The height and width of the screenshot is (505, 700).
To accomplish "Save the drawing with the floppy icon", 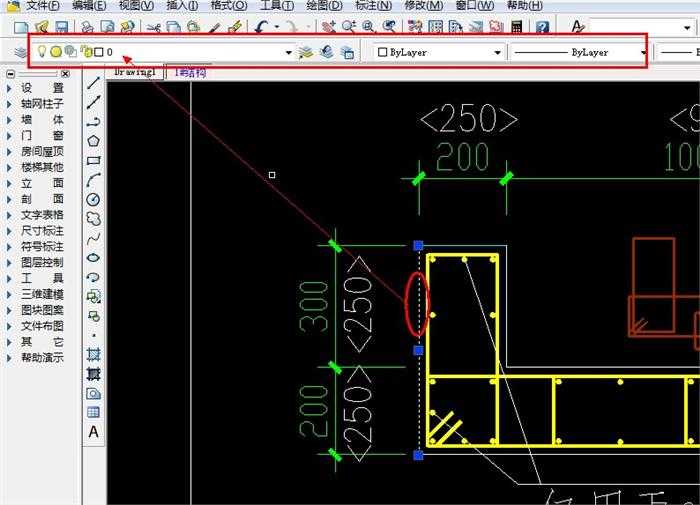I will [61, 28].
